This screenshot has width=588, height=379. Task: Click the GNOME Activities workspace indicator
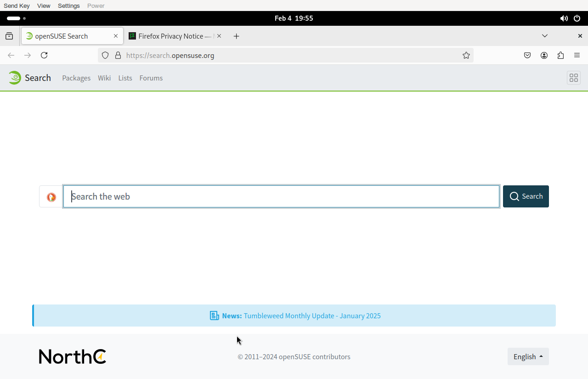(17, 18)
